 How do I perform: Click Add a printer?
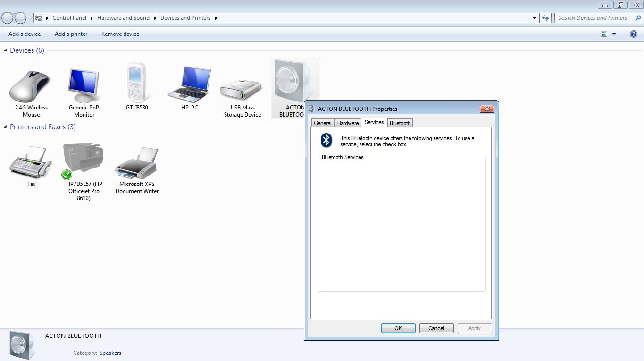(x=71, y=34)
